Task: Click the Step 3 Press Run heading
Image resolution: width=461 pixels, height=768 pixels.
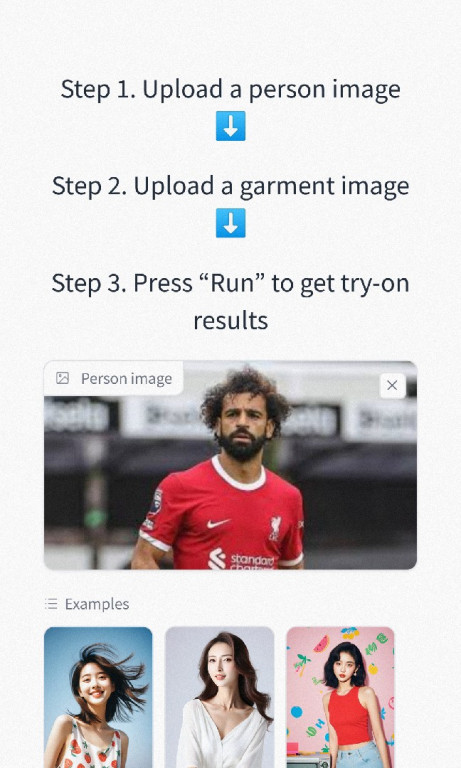Action: coord(230,302)
